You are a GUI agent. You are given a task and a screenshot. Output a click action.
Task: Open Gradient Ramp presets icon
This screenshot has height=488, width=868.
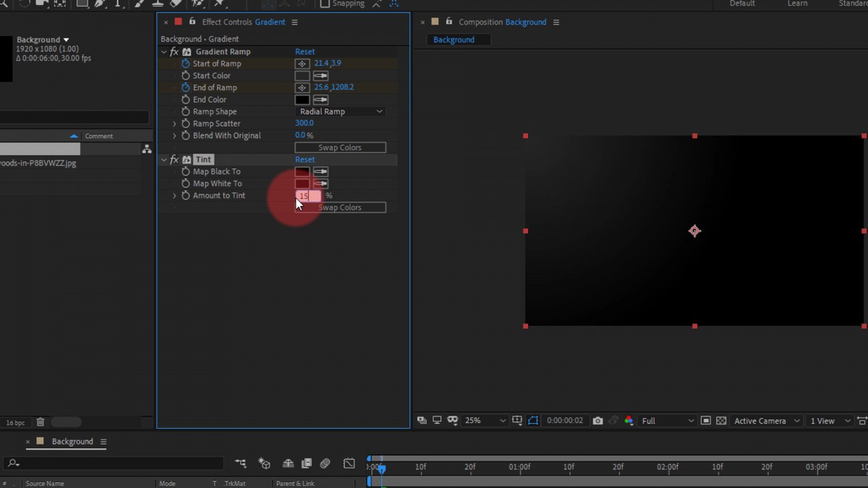(x=187, y=52)
